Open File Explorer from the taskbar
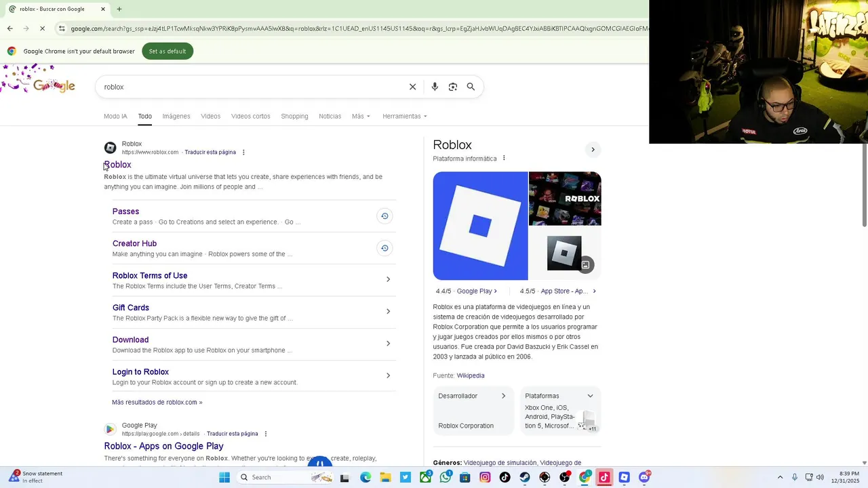This screenshot has width=868, height=488. 385,477
